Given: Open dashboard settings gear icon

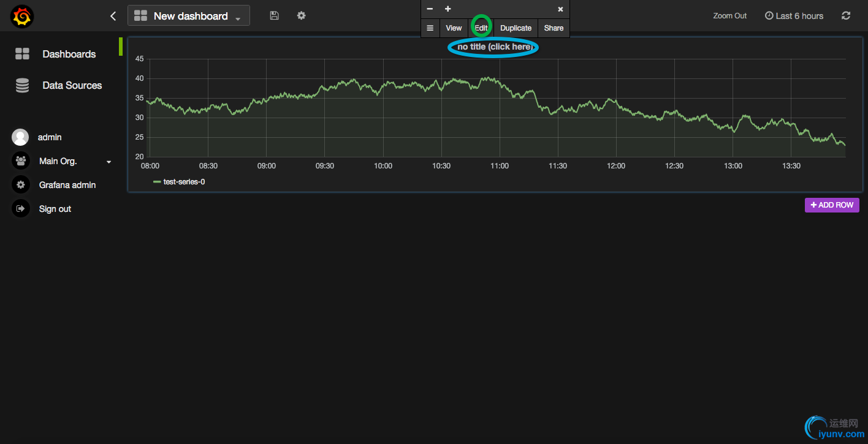Looking at the screenshot, I should [x=301, y=16].
